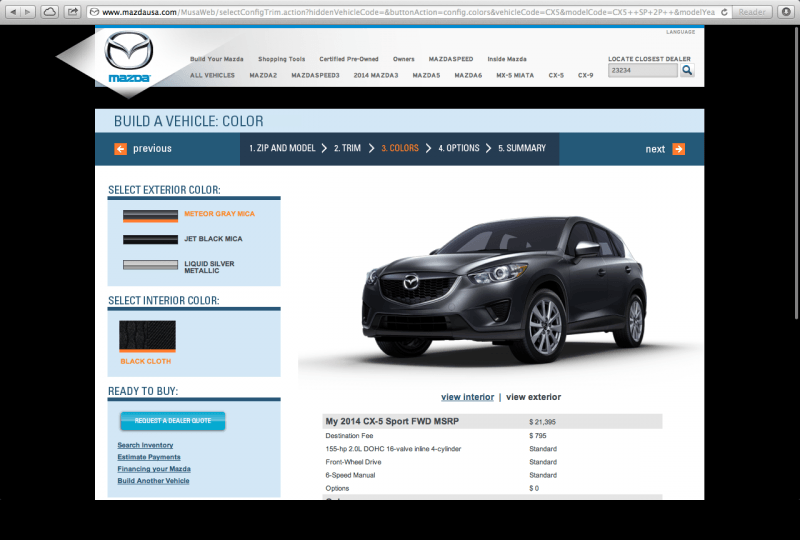Select MAZDA5 in vehicle navigation
The height and width of the screenshot is (540, 800).
(427, 75)
